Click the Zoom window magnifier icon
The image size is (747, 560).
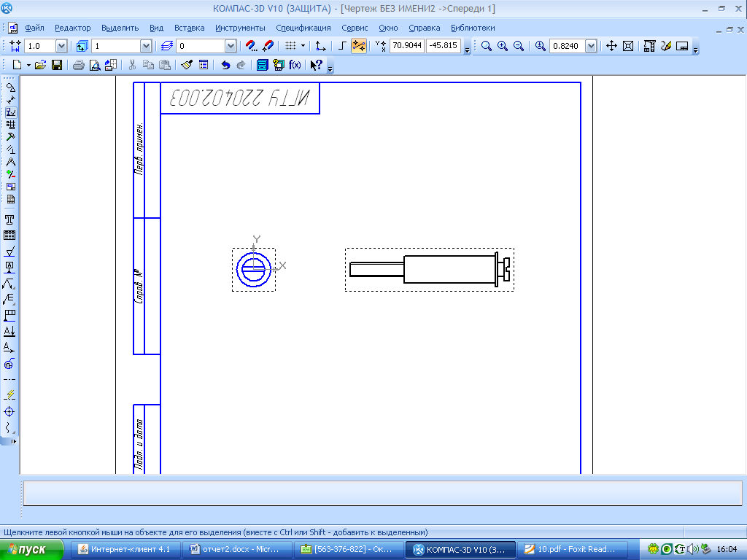tap(486, 46)
